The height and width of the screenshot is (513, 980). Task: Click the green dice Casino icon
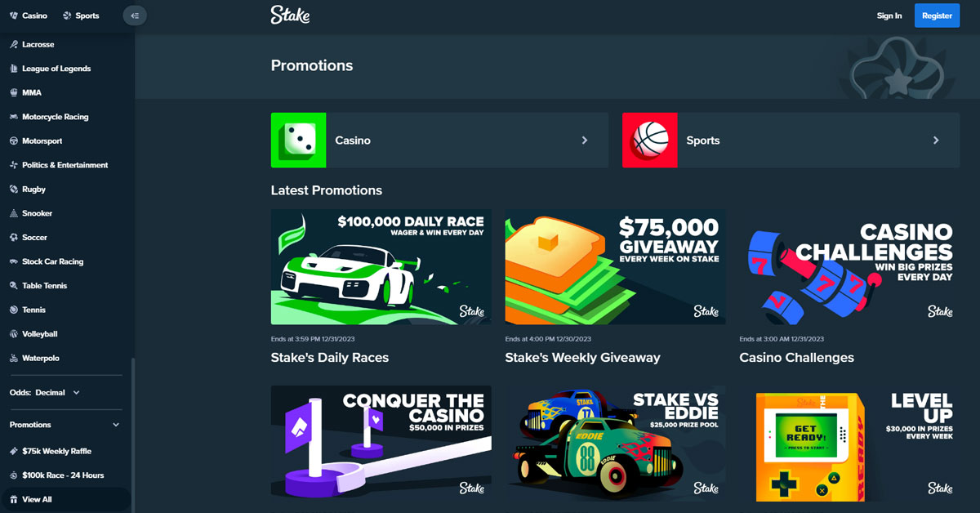(x=298, y=141)
